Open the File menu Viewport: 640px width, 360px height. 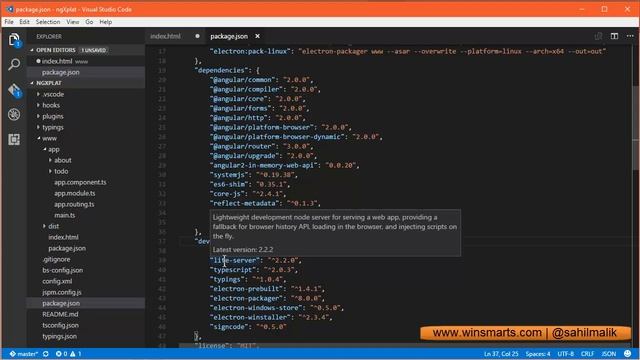point(9,22)
